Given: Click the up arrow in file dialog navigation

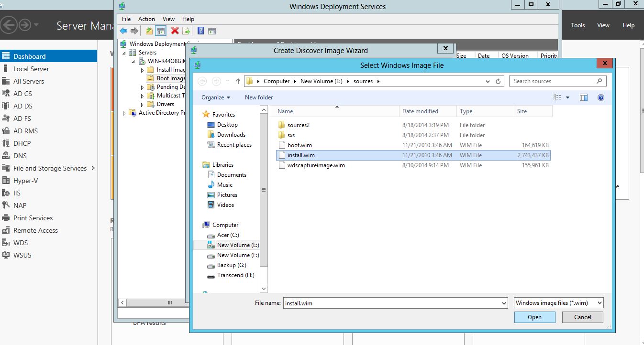Looking at the screenshot, I should [x=238, y=81].
